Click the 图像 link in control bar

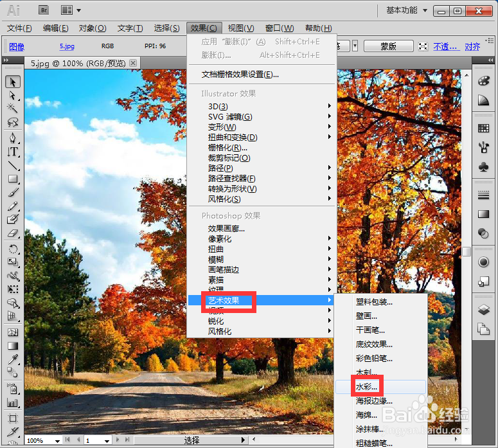point(17,47)
